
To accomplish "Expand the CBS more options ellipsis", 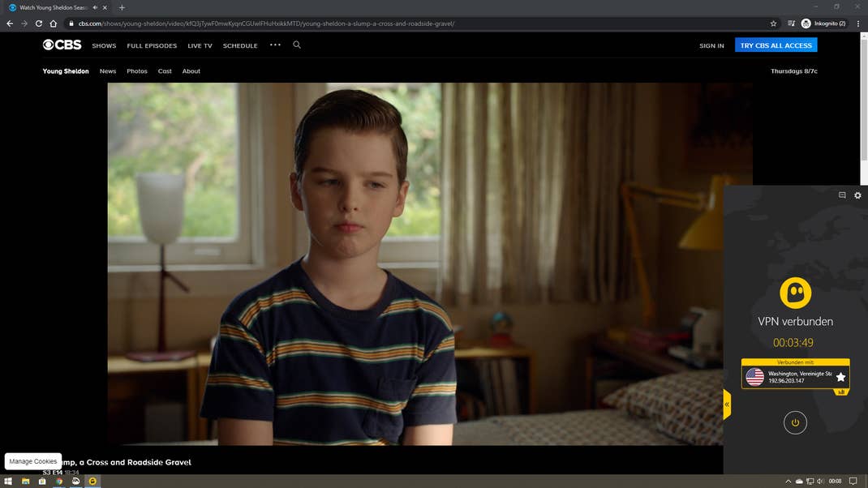I will [275, 45].
